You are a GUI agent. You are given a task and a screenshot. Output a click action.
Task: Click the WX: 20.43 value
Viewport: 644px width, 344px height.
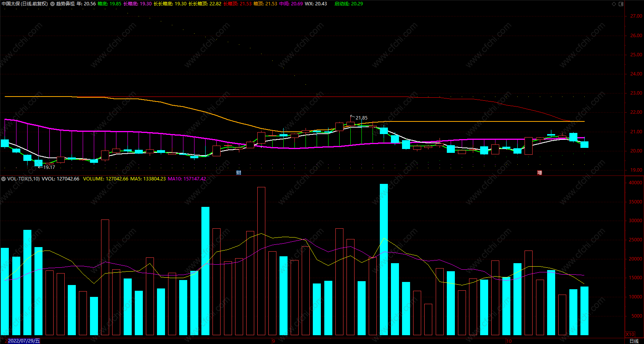click(x=316, y=4)
